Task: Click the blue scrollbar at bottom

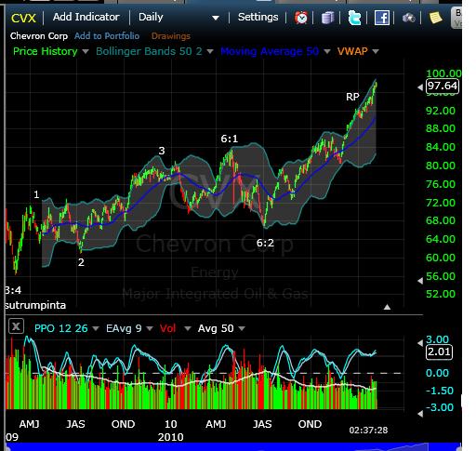Action: (x=234, y=447)
